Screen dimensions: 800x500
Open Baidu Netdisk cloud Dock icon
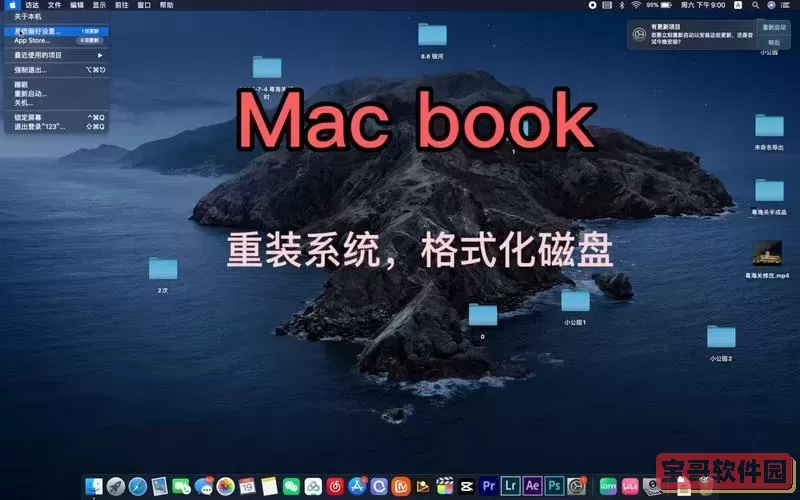pos(313,486)
